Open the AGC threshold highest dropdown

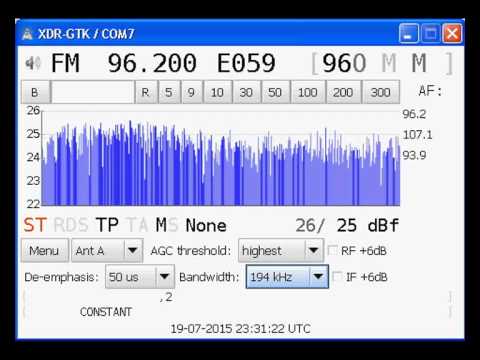click(281, 251)
